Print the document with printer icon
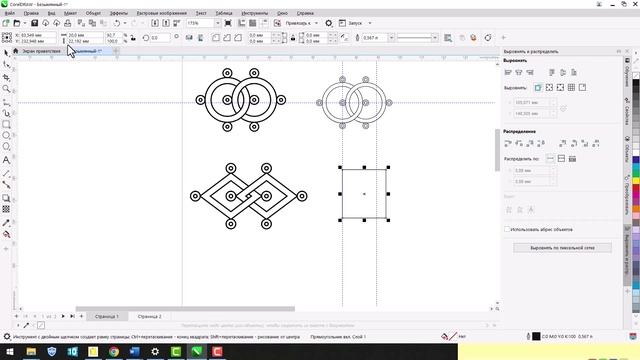The image size is (640, 360). point(67,23)
